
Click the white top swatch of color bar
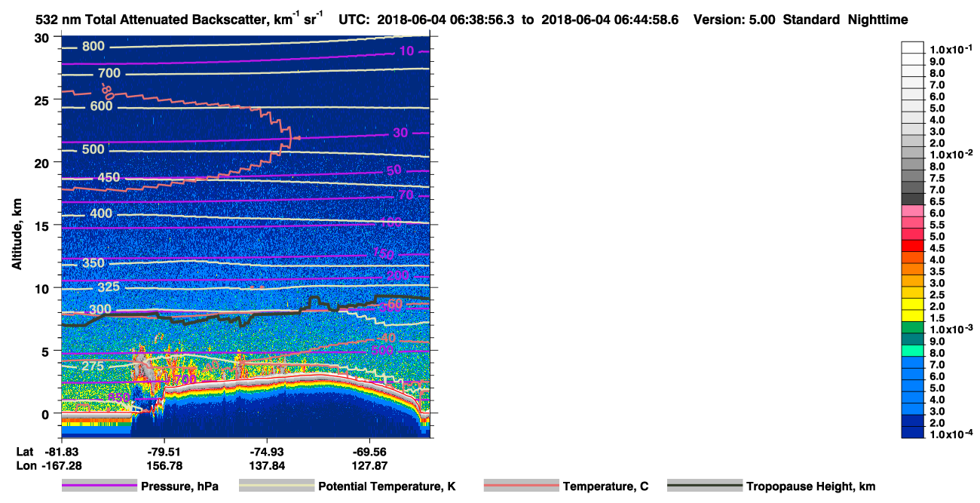[913, 47]
